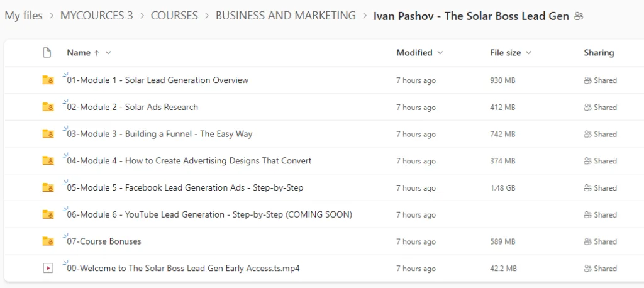Open MYCOURCES 3 in breadcrumb
644x288 pixels.
96,16
